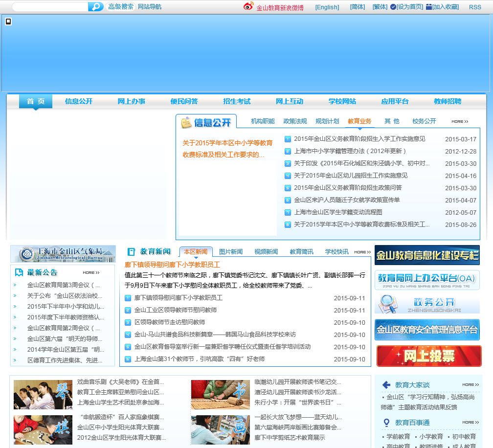
Task: Click the search magnifier button
Action: [x=96, y=6]
